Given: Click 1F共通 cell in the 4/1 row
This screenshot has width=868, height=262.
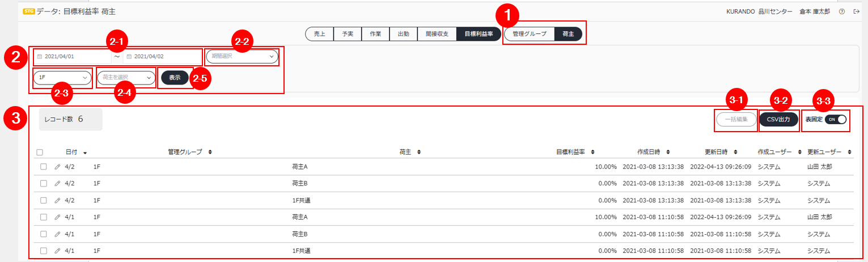Looking at the screenshot, I should [x=301, y=251].
